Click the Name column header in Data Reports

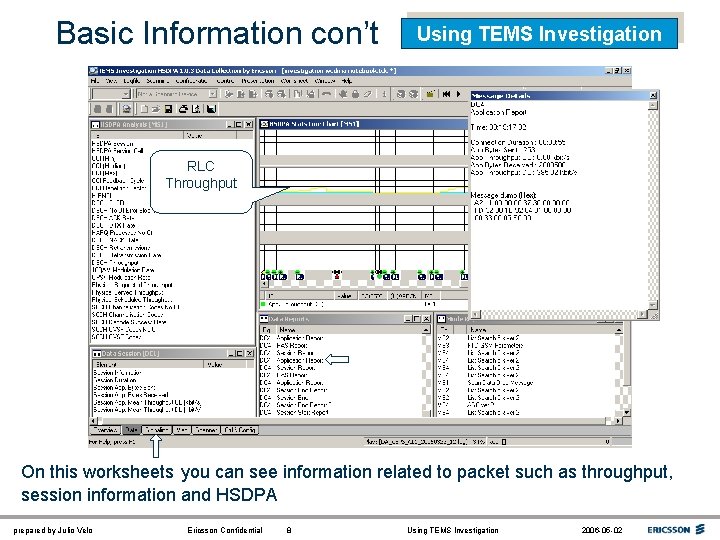click(348, 330)
